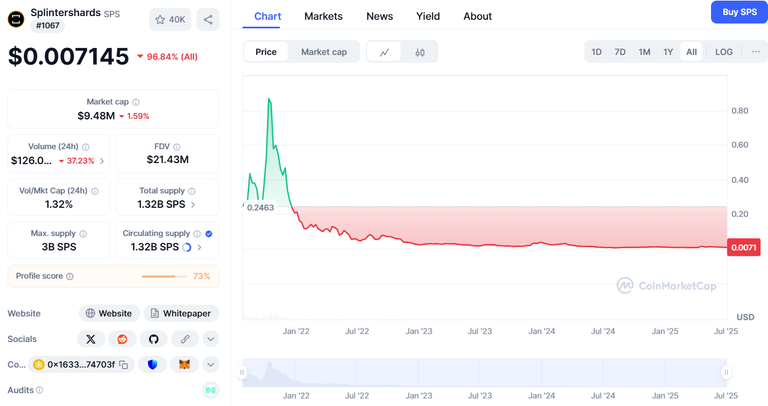Click the FDV value $21.43M
The height and width of the screenshot is (406, 768).
click(x=168, y=160)
